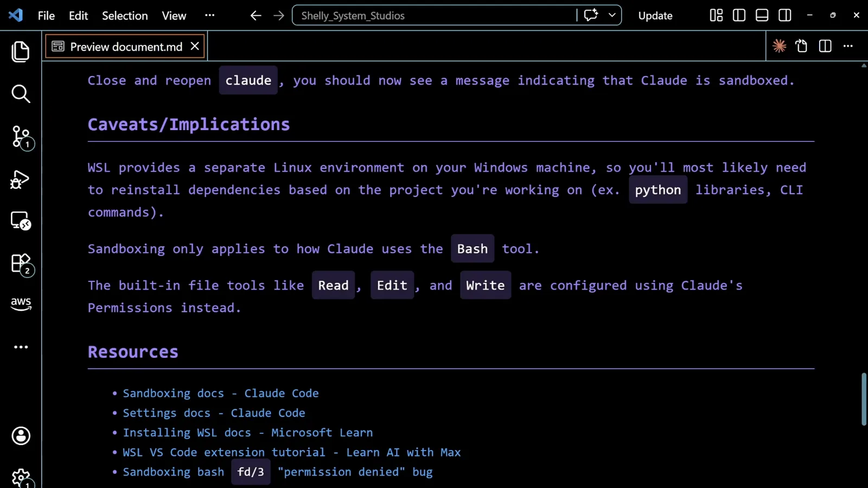
Task: Click the inline code 'Bash'
Action: pyautogui.click(x=473, y=249)
